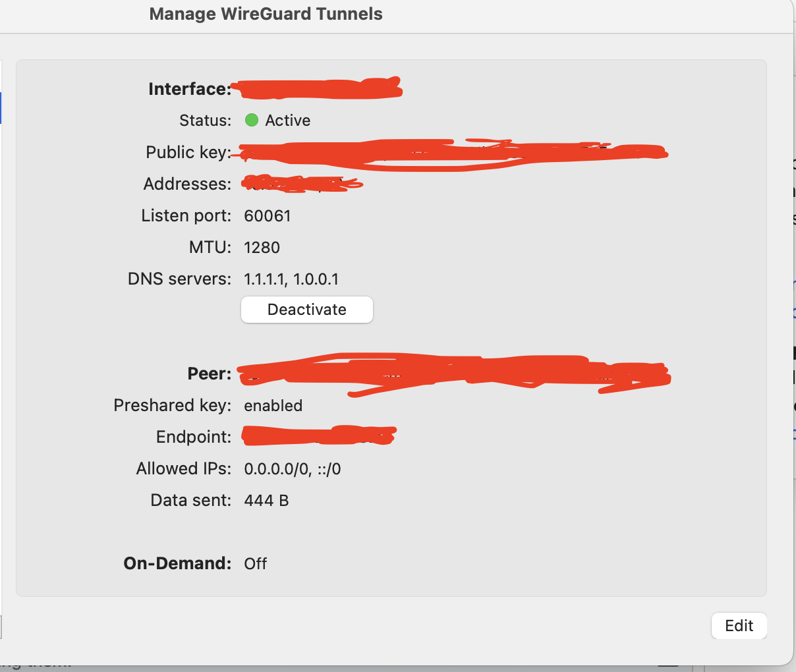The width and height of the screenshot is (796, 672).
Task: Select the highlighted tunnel in the left sidebar
Action: point(2,108)
